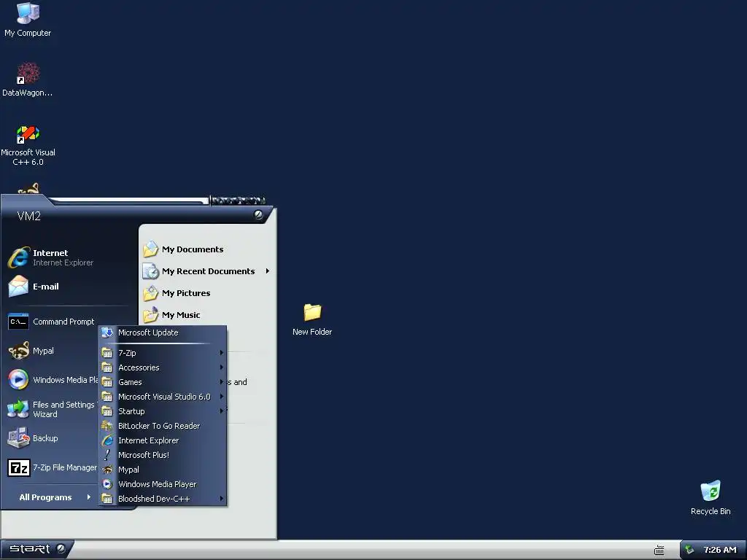
Task: Click the My Music folder icon
Action: pyautogui.click(x=150, y=315)
